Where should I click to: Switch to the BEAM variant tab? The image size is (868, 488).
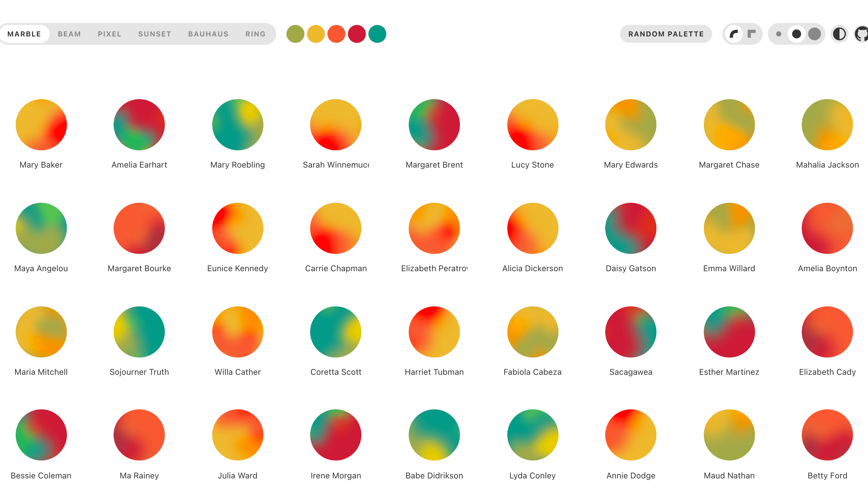coord(69,34)
